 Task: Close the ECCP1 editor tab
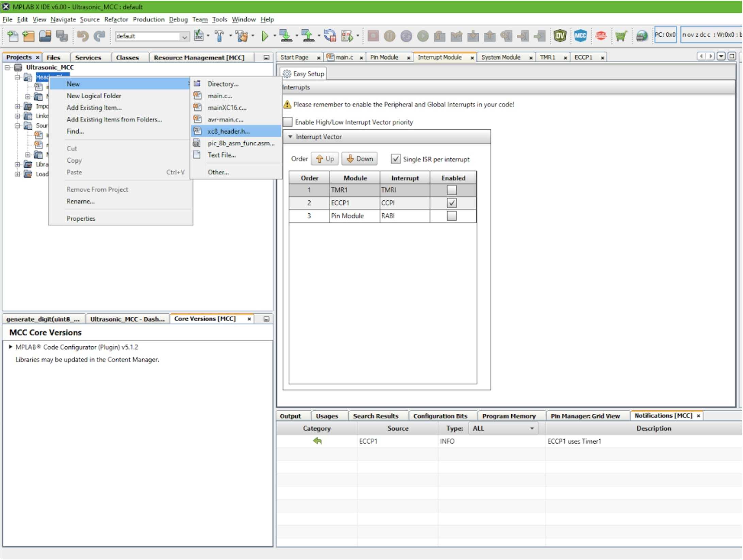602,58
